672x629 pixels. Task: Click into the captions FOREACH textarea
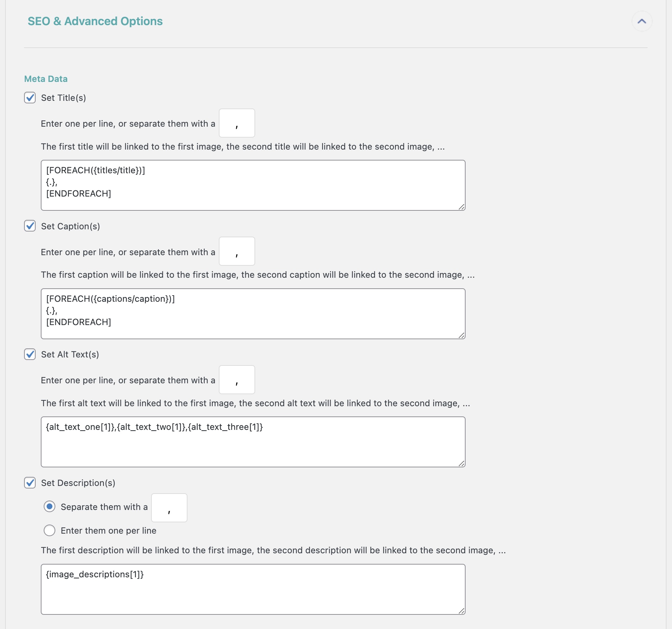pyautogui.click(x=253, y=313)
